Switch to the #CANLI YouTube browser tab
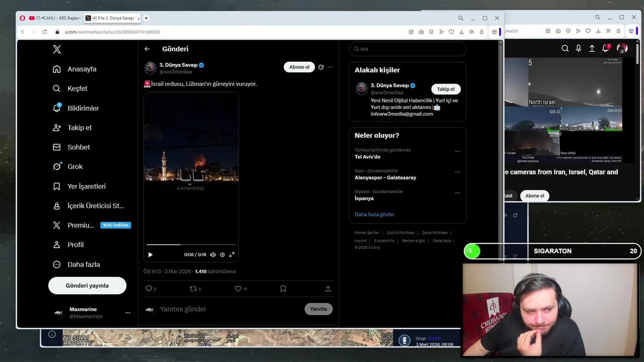The image size is (644, 362). point(55,18)
